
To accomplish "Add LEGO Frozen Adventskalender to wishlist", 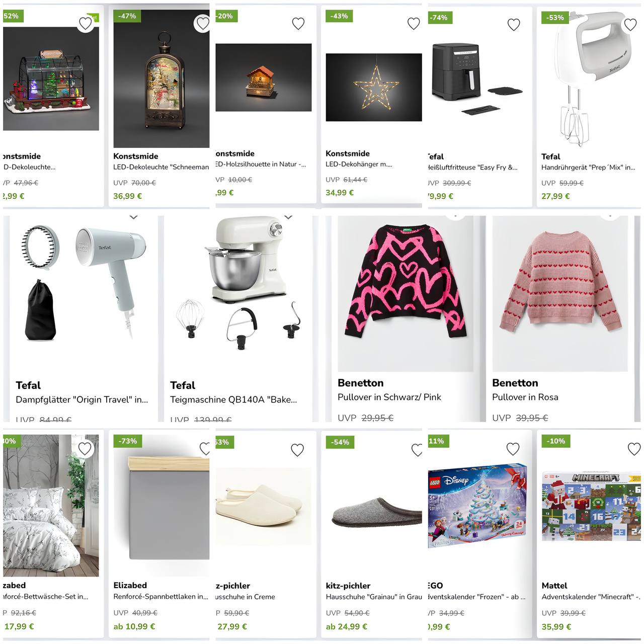I will point(513,449).
